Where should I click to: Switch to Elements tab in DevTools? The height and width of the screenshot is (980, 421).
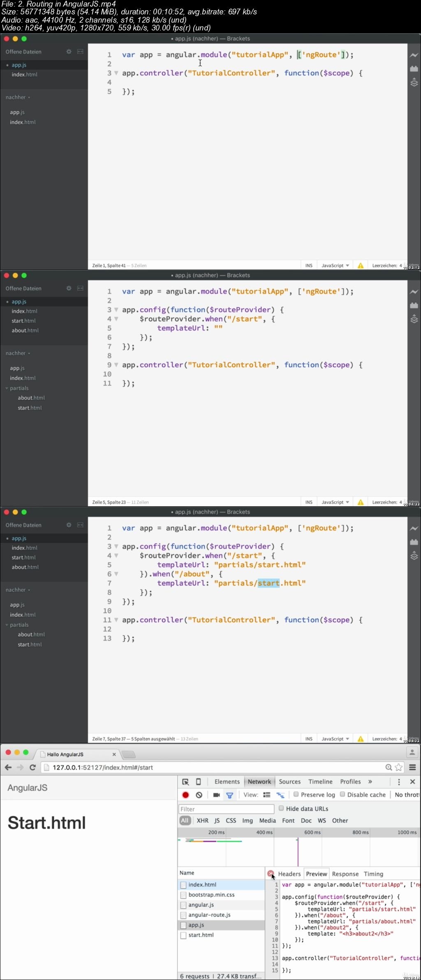[x=227, y=782]
